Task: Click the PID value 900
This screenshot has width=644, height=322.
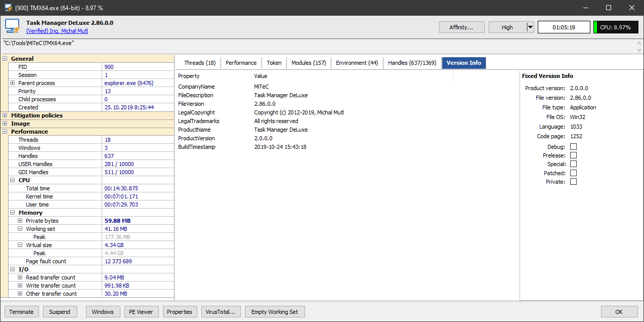Action: 109,67
